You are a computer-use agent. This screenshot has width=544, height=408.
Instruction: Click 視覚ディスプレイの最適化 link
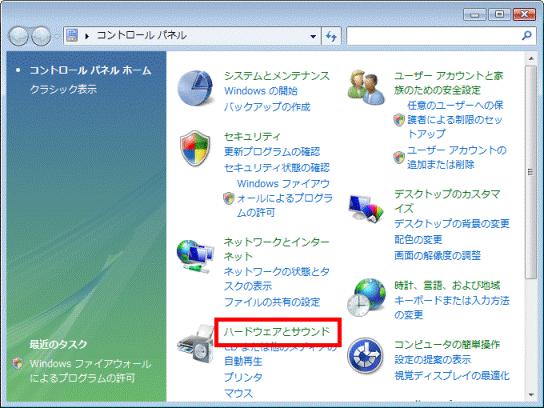tap(452, 375)
